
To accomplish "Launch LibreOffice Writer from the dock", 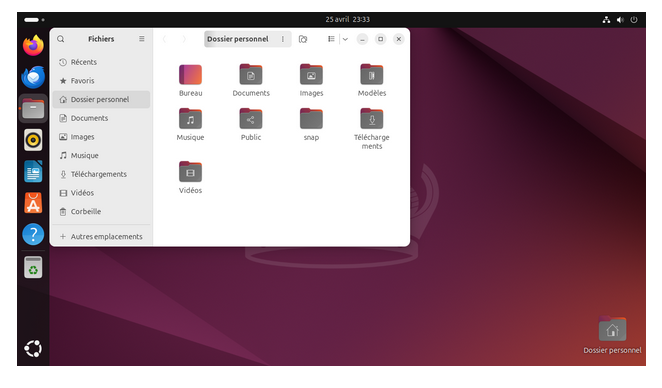I will pos(33,171).
